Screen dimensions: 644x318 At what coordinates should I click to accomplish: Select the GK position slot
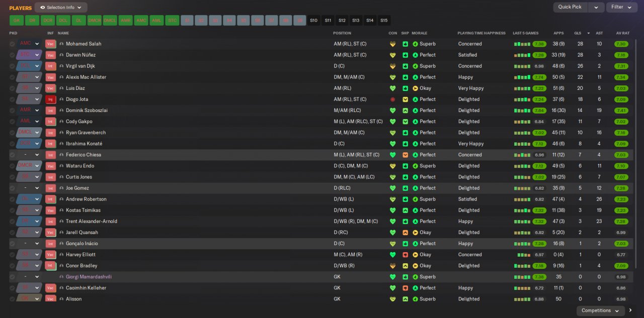point(16,21)
